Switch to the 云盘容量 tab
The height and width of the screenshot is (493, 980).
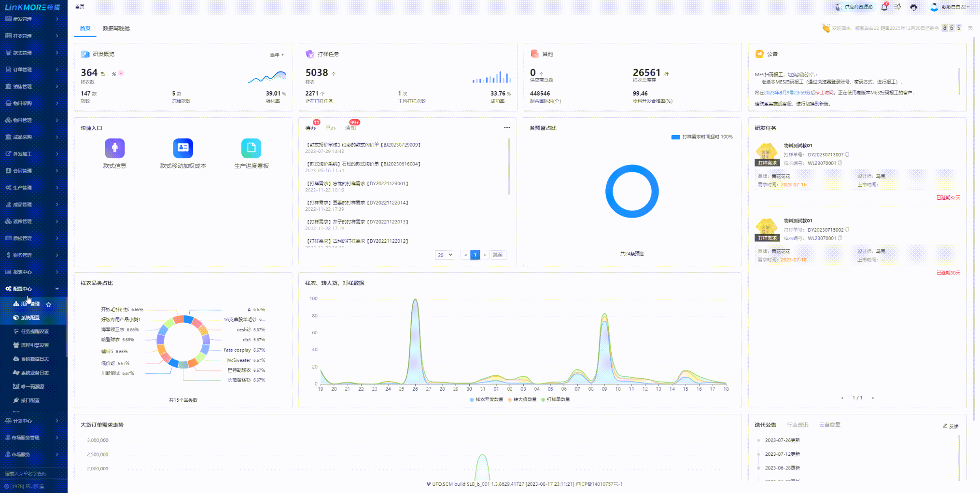pyautogui.click(x=830, y=425)
